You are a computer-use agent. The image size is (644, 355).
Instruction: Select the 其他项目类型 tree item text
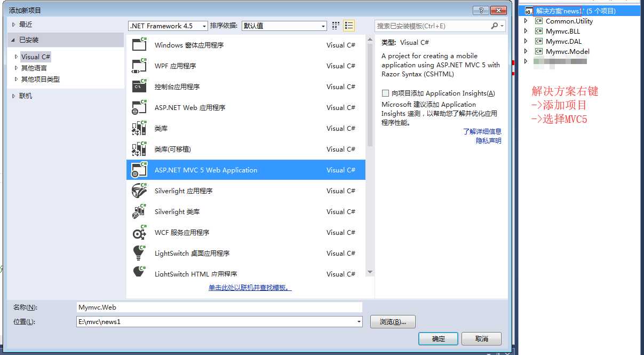coord(41,79)
